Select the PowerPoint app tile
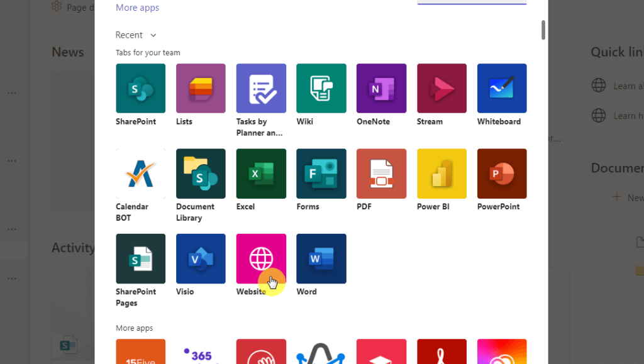The image size is (644, 364). point(502,174)
